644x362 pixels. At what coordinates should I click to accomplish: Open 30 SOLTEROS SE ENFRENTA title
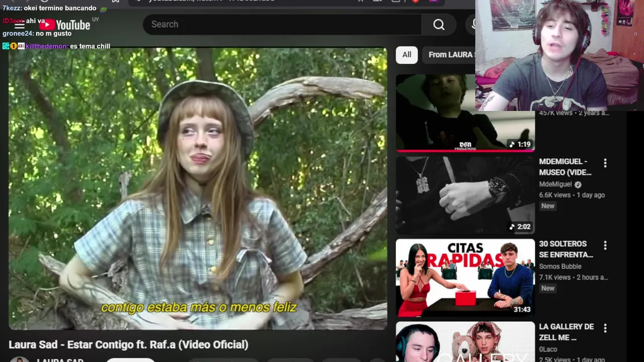click(x=566, y=249)
